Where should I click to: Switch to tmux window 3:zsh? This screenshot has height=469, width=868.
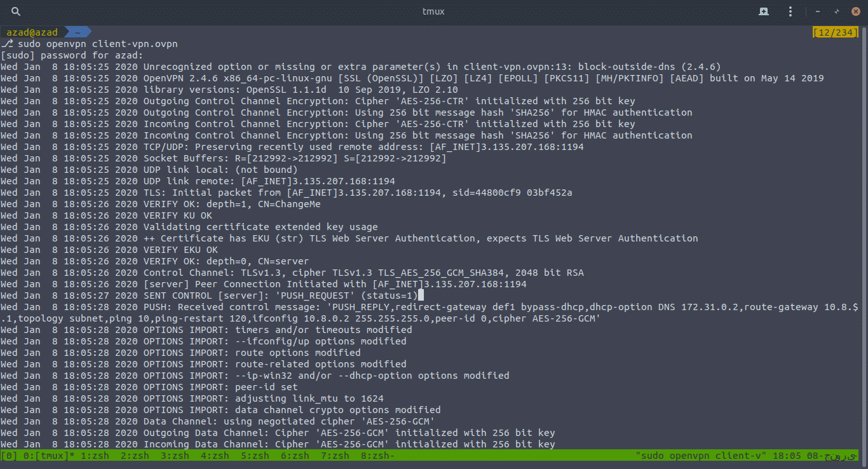coord(175,456)
